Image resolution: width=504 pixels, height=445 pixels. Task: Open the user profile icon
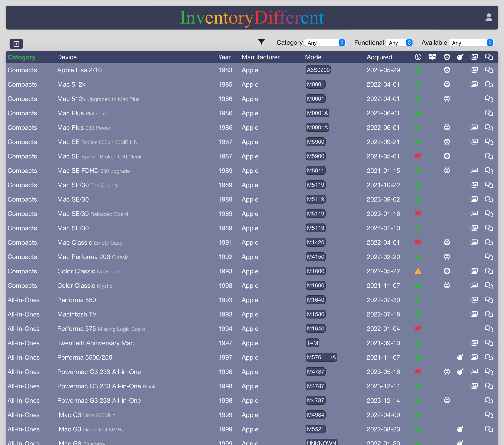click(489, 18)
